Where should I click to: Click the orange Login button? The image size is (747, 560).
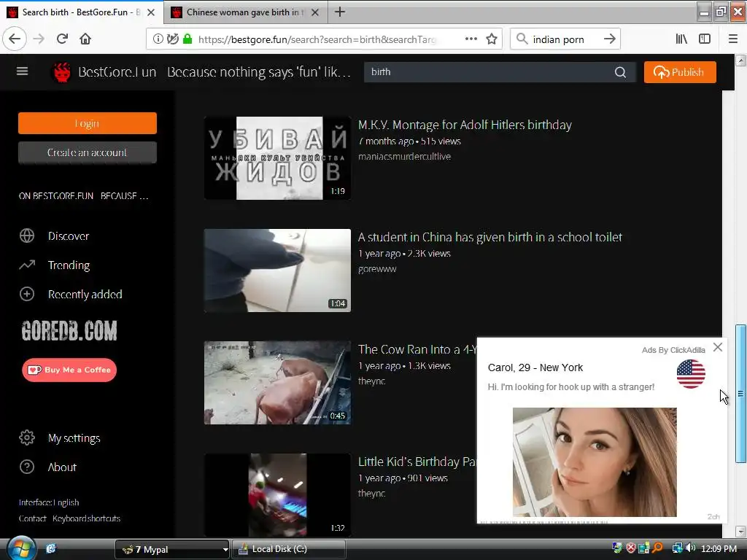click(88, 123)
